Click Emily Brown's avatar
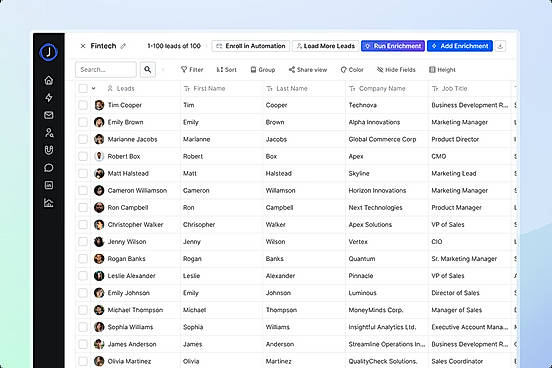This screenshot has height=368, width=552. [99, 122]
